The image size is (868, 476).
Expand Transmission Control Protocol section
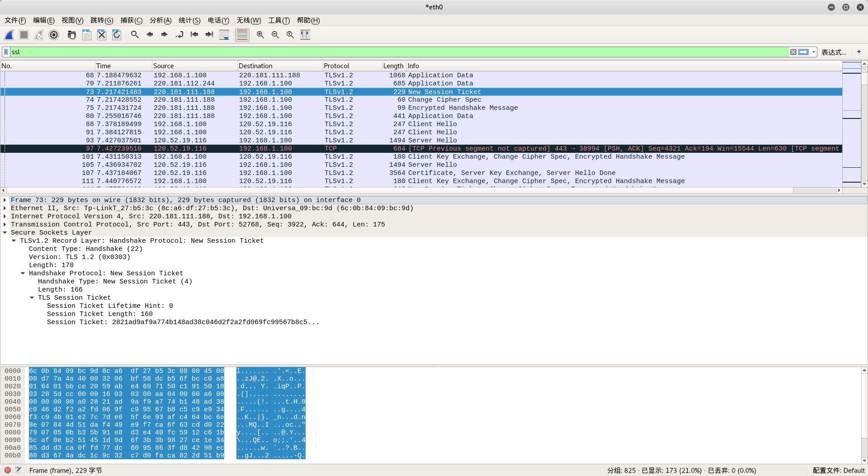point(5,225)
